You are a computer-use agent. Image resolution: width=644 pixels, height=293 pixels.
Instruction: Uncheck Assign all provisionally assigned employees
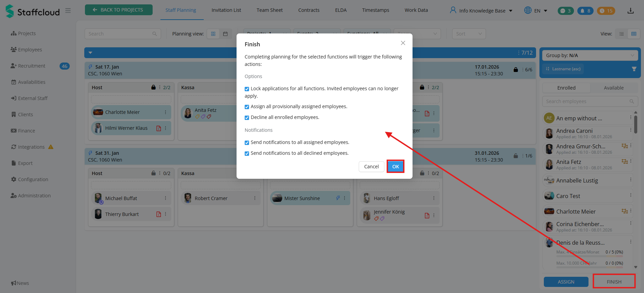pos(247,107)
